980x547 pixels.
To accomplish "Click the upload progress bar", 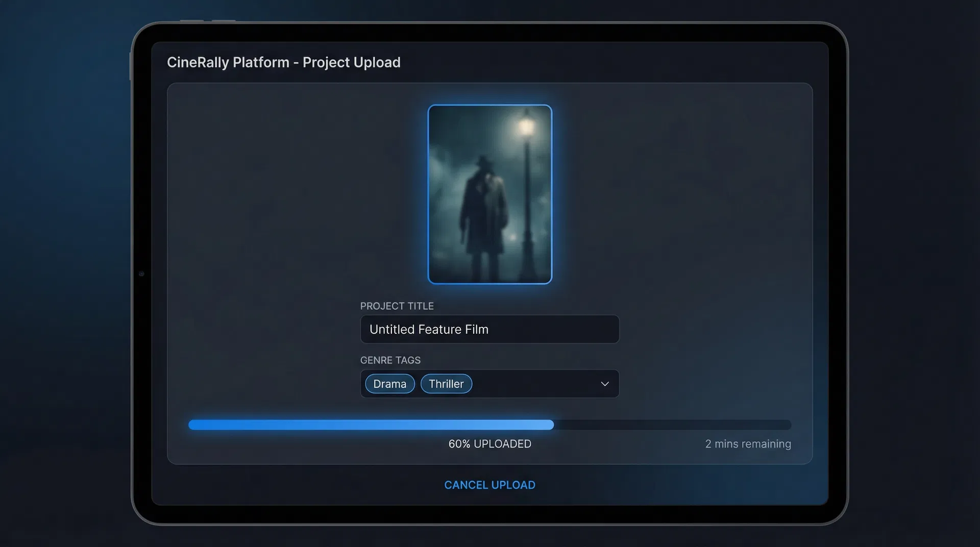I will pos(489,425).
